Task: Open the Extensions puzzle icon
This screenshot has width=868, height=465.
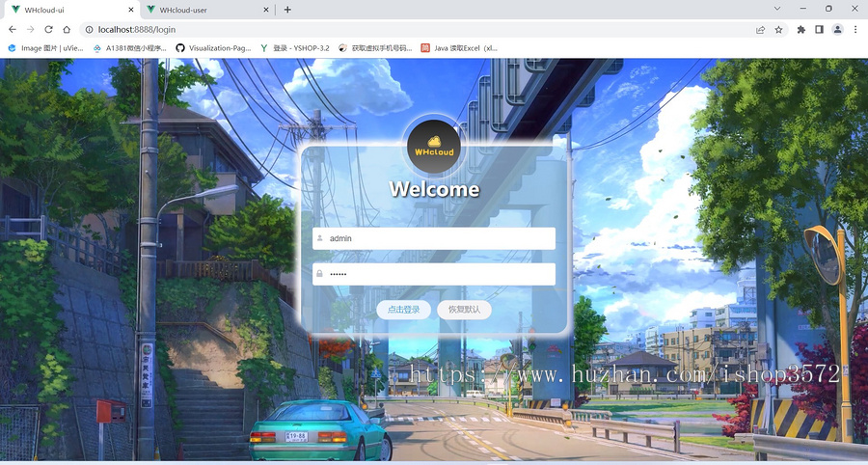Action: tap(801, 29)
